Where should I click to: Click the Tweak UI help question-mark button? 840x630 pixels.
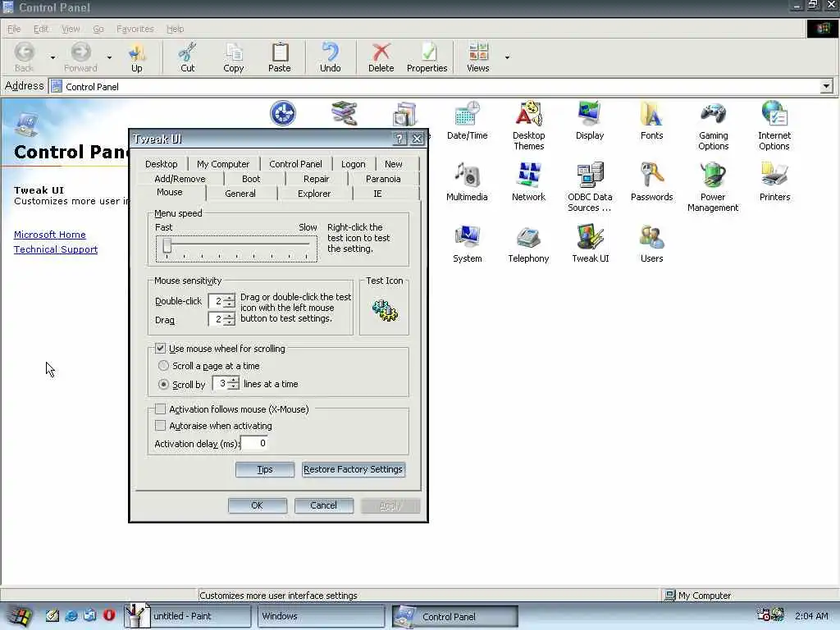[x=399, y=139]
